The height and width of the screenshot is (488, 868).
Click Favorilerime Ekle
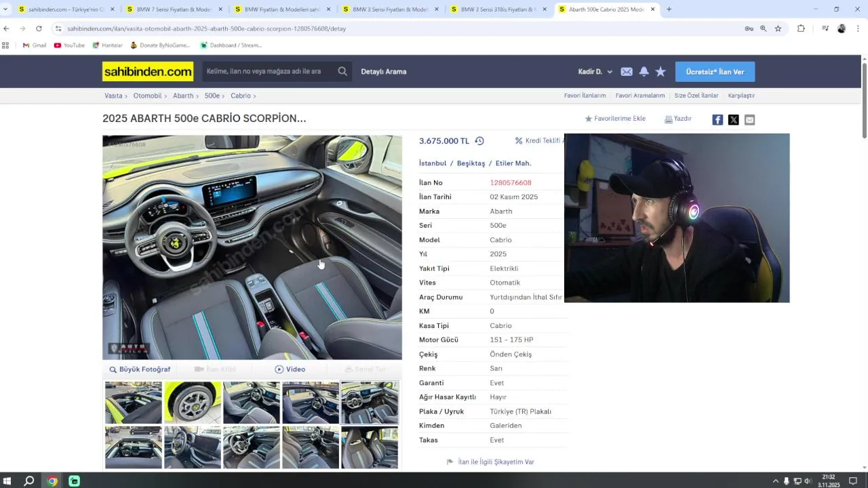(x=615, y=119)
